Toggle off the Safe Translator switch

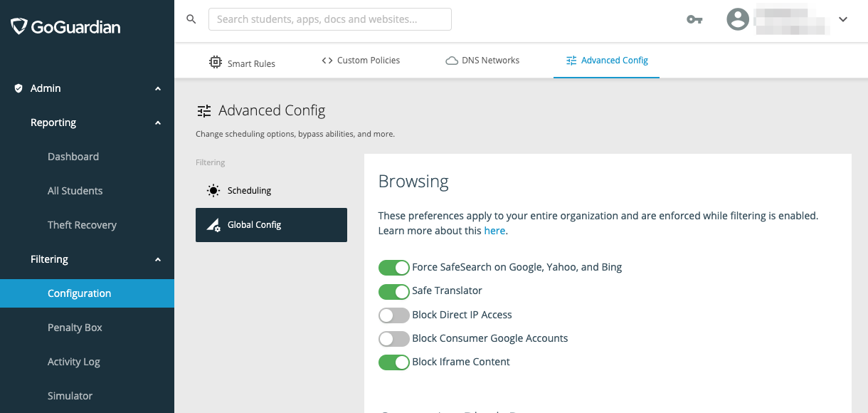393,291
